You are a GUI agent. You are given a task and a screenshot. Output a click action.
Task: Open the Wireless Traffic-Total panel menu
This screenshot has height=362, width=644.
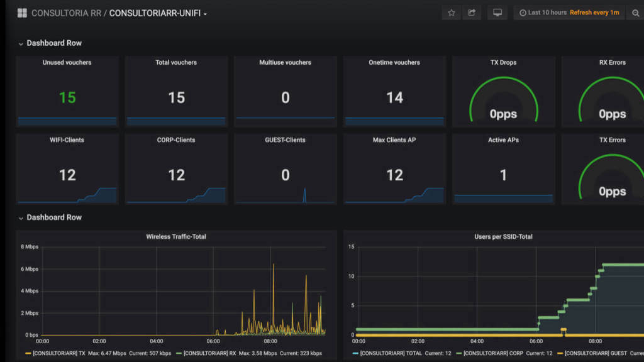click(176, 237)
